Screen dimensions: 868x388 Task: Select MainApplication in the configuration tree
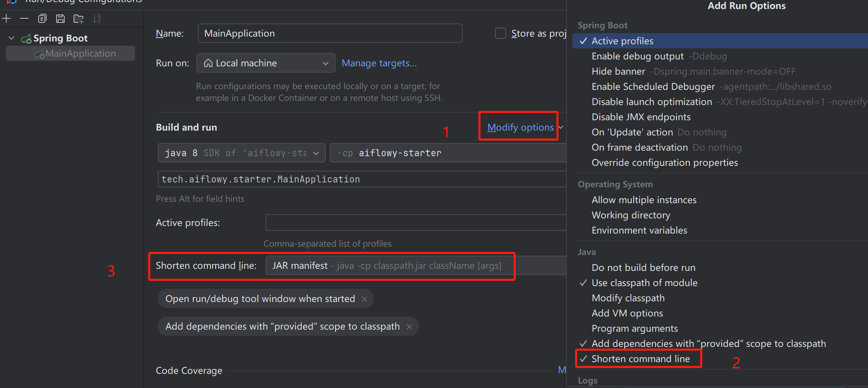tap(80, 54)
